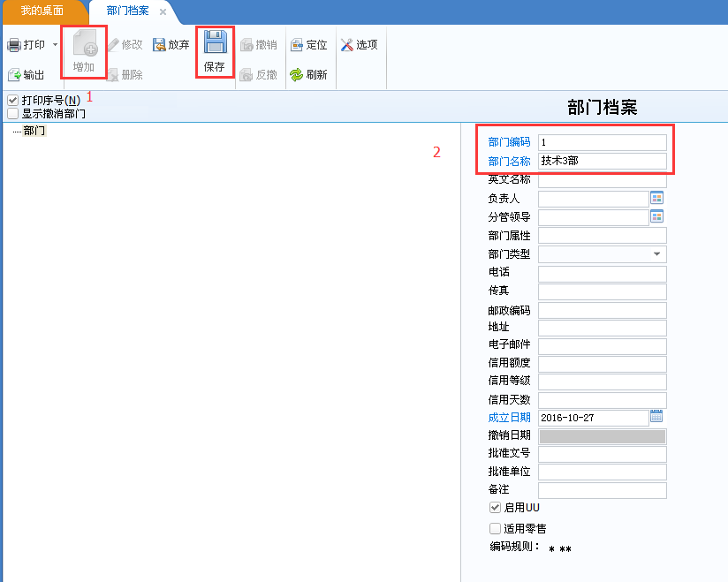Image resolution: width=728 pixels, height=582 pixels.
Task: Click the 撤销 (Revoke) icon
Action: pos(261,43)
